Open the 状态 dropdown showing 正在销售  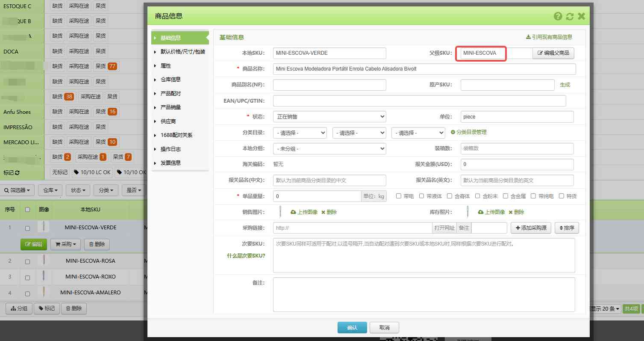(329, 116)
